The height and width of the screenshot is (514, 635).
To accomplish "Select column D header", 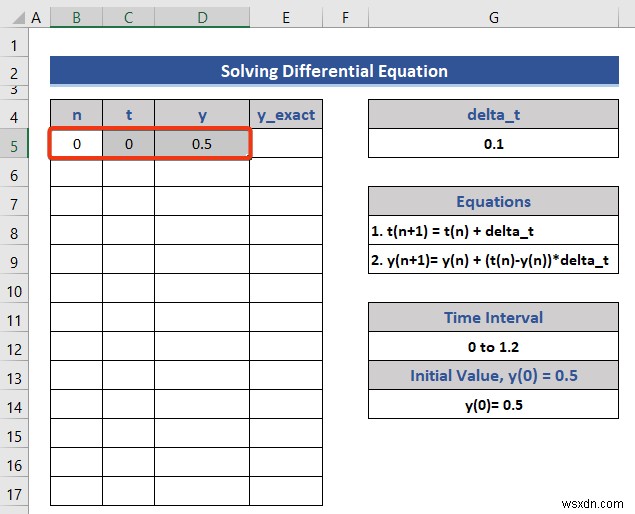I will pyautogui.click(x=202, y=18).
